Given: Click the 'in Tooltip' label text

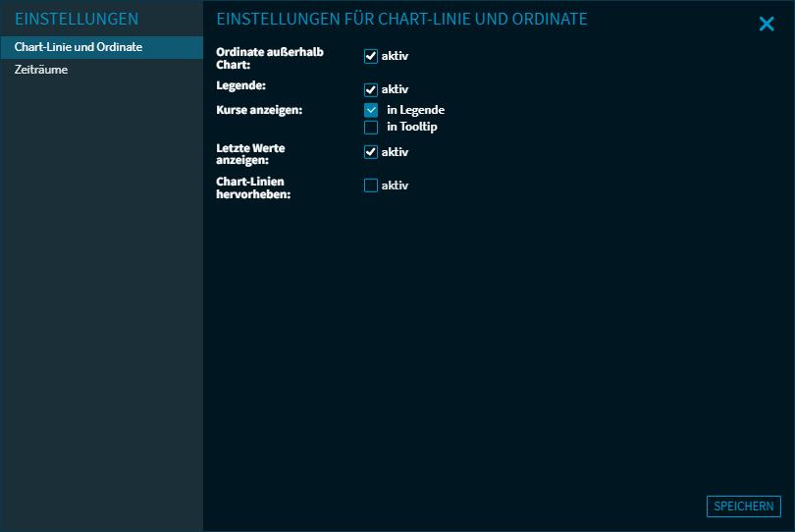Looking at the screenshot, I should (x=412, y=127).
